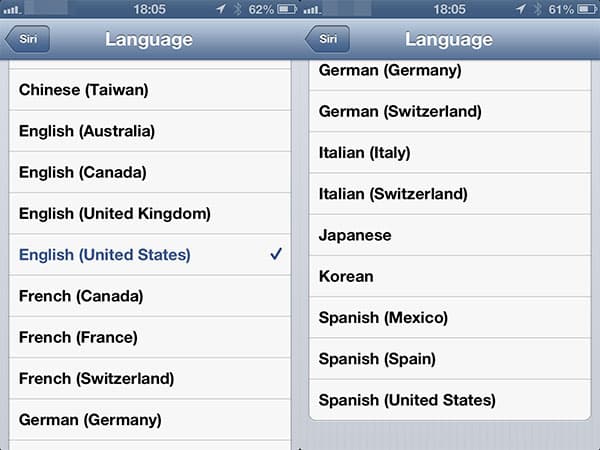The width and height of the screenshot is (600, 450).
Task: Tap the 61% battery percentage
Action: pos(561,9)
